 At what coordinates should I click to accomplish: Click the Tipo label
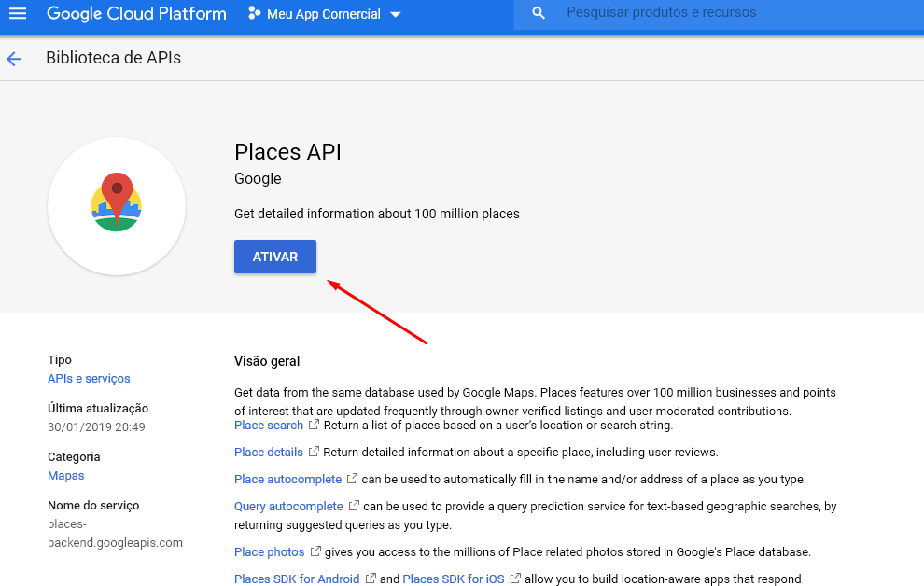pyautogui.click(x=60, y=360)
